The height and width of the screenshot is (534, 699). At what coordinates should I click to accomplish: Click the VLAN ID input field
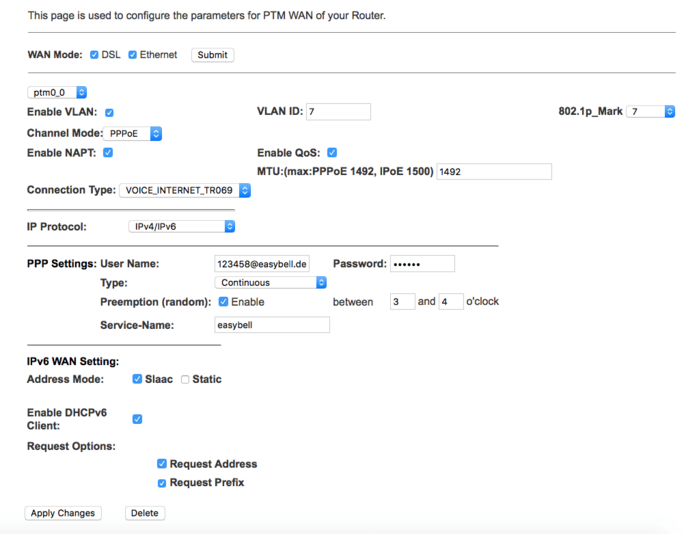coord(338,111)
